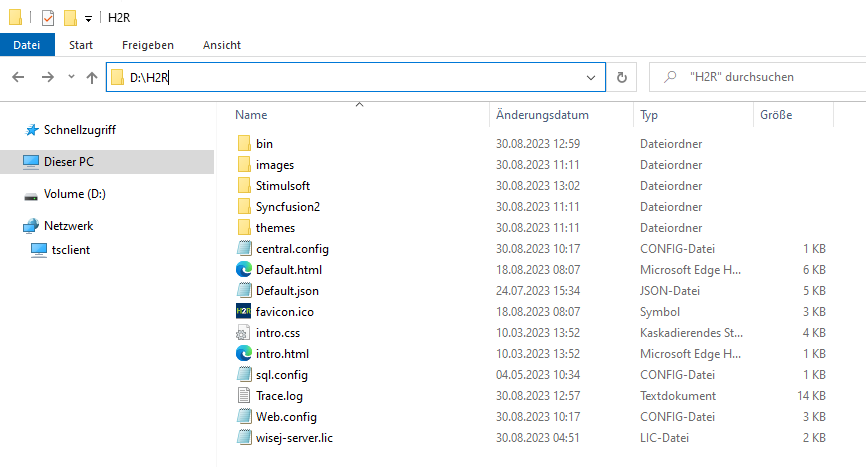Open the recent locations dropdown arrow
866x467 pixels.
(71, 78)
